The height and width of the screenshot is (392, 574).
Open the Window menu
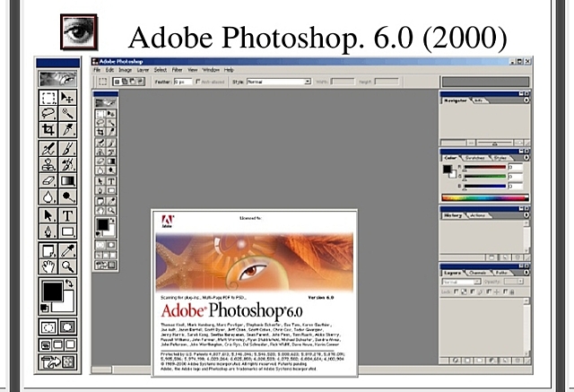[211, 70]
